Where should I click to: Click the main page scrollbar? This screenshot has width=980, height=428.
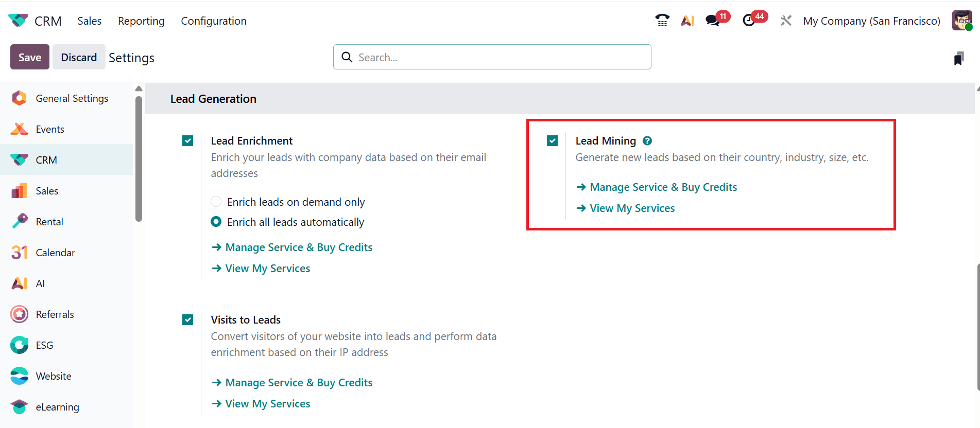[978, 327]
